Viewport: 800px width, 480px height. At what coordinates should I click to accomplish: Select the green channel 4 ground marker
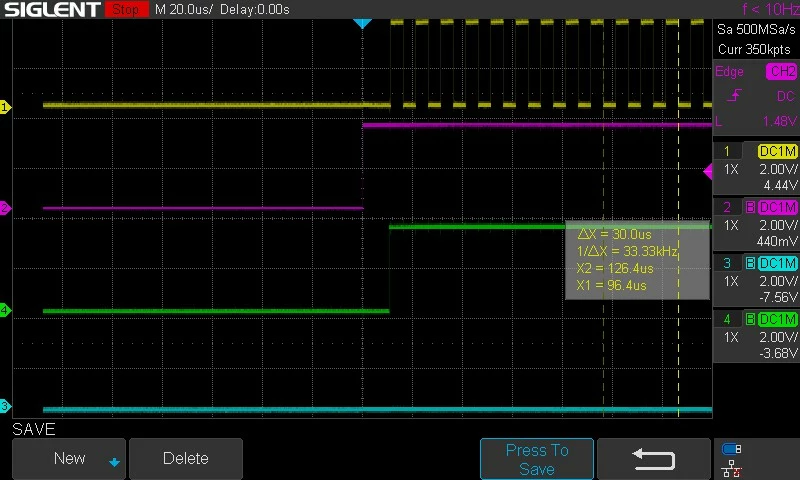5,310
